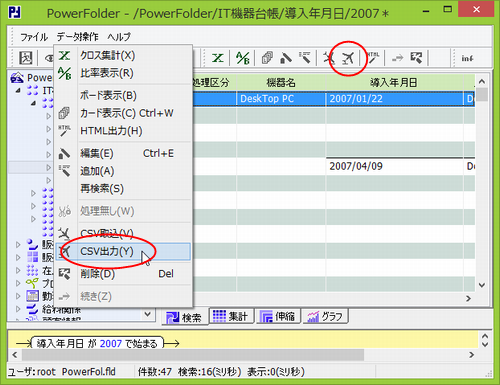The height and width of the screenshot is (385, 500).
Task: Click the ユーザ:root status text
Action: (x=32, y=371)
